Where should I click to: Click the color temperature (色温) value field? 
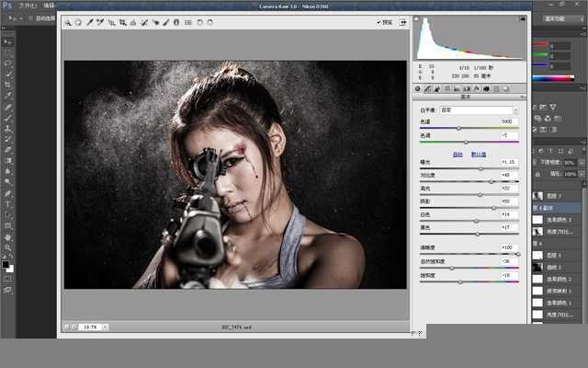point(509,121)
